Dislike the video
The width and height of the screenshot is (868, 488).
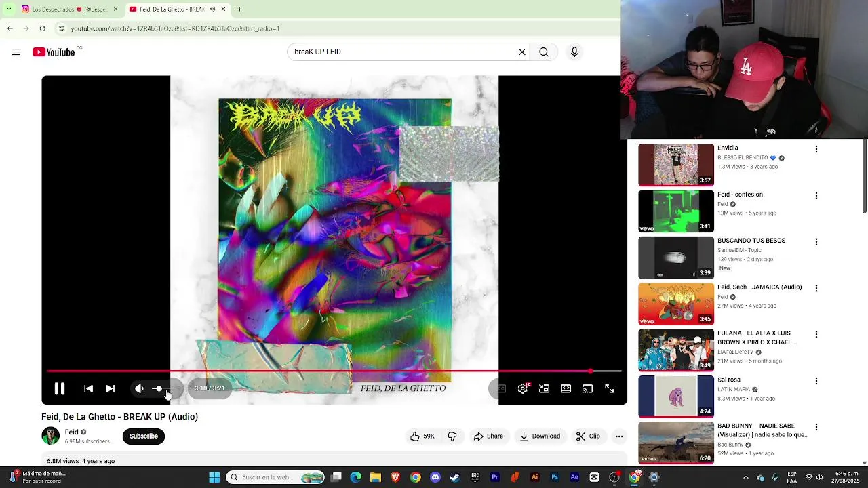pos(452,436)
